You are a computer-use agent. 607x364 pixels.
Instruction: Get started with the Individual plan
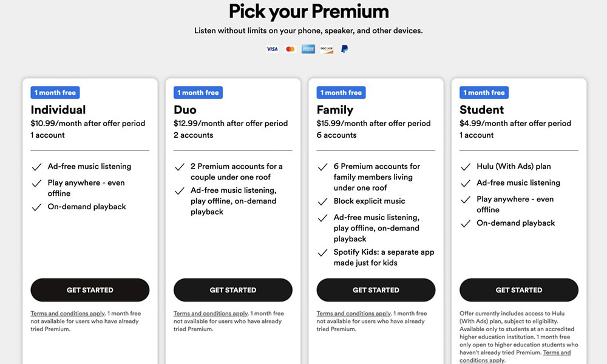(x=90, y=290)
